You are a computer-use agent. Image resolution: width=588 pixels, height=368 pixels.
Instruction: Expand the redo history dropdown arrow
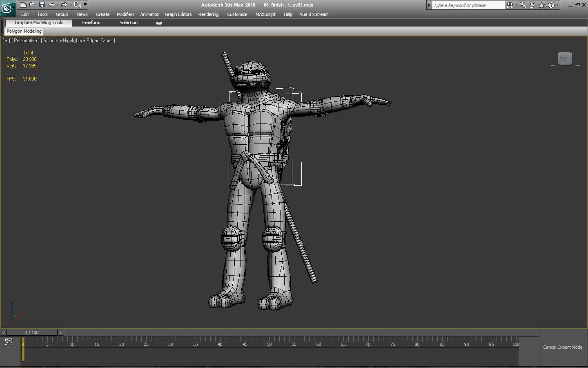71,5
